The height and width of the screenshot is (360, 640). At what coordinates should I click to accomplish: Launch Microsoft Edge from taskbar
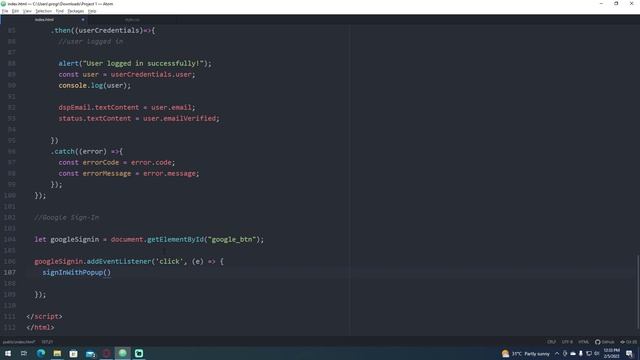coord(41,353)
